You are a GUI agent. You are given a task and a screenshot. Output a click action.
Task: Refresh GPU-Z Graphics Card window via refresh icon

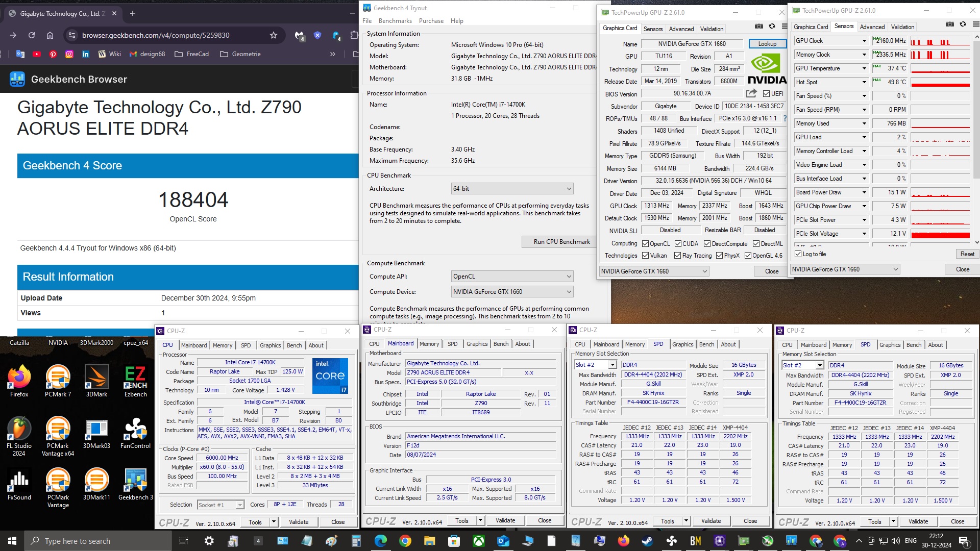[772, 27]
